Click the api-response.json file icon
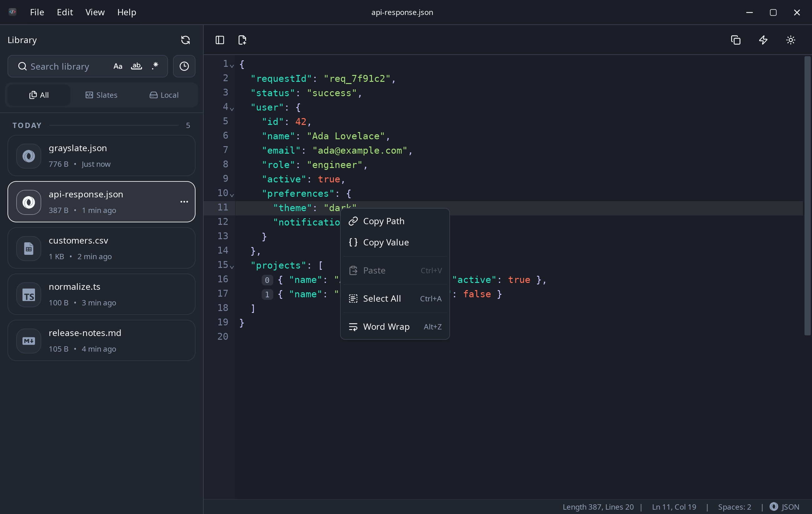Viewport: 812px width, 514px height. pos(29,202)
